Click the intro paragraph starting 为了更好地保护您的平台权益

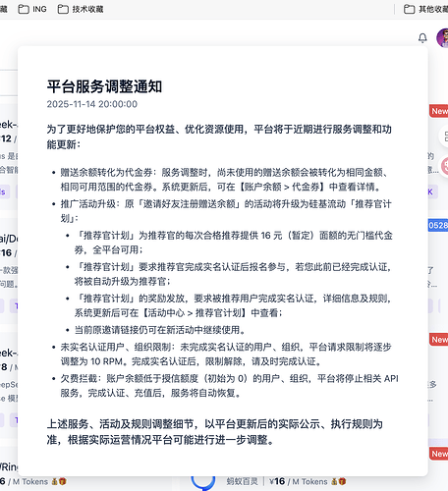click(219, 136)
